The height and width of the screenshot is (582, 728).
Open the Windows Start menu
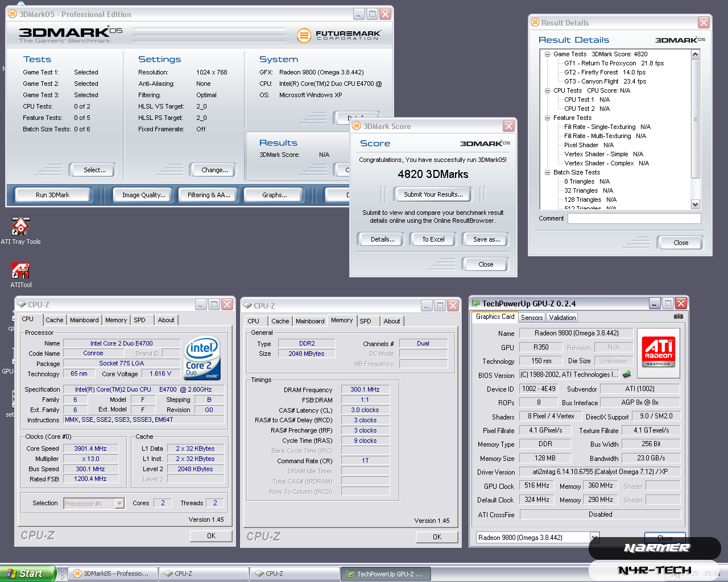[28, 573]
